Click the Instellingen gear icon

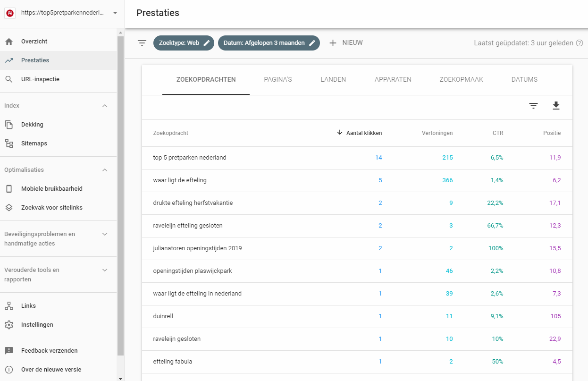coord(9,325)
